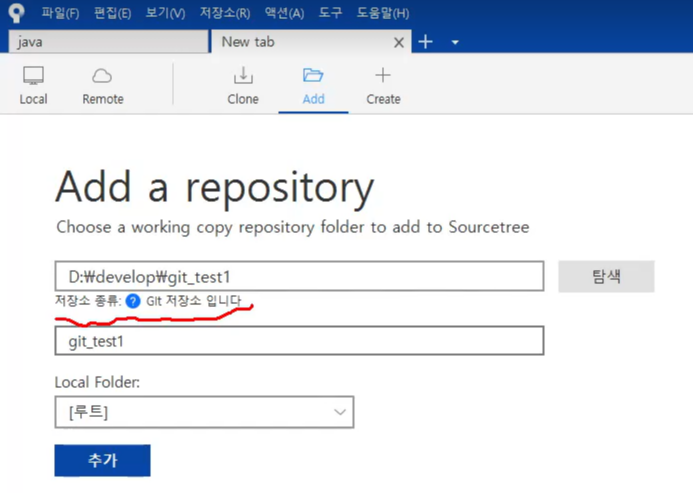Switch to the java tab
This screenshot has height=493, width=693.
[109, 42]
